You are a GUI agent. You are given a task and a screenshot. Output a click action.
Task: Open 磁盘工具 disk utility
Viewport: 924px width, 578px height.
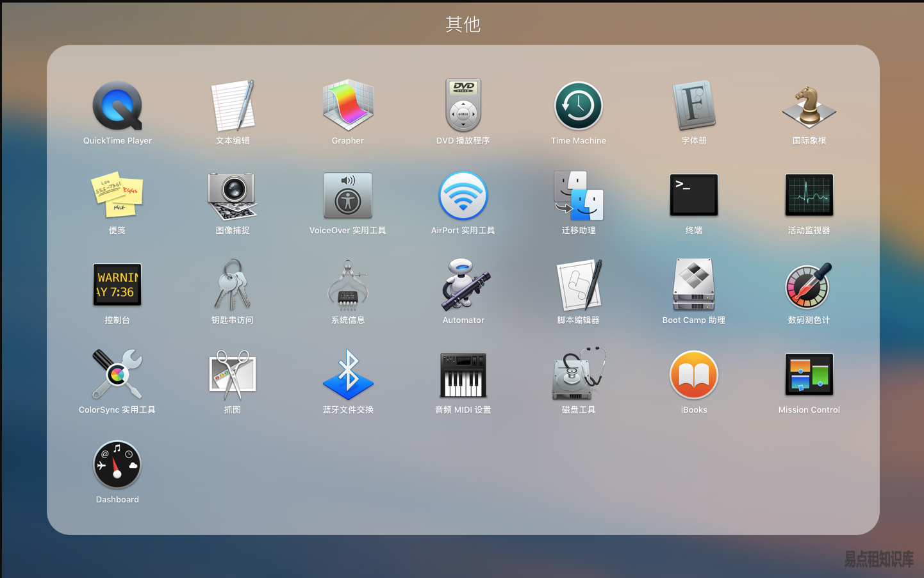point(579,375)
